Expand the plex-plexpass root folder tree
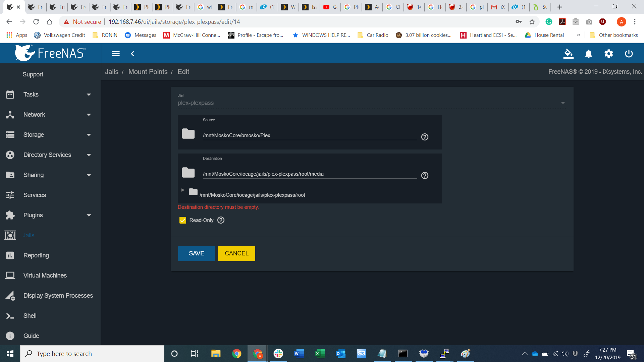The image size is (644, 362). tap(183, 190)
